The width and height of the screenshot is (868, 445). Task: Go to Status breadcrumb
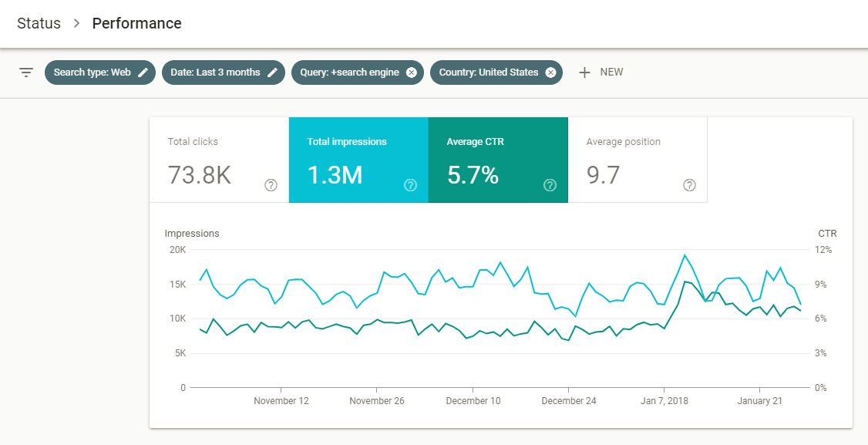coord(39,23)
